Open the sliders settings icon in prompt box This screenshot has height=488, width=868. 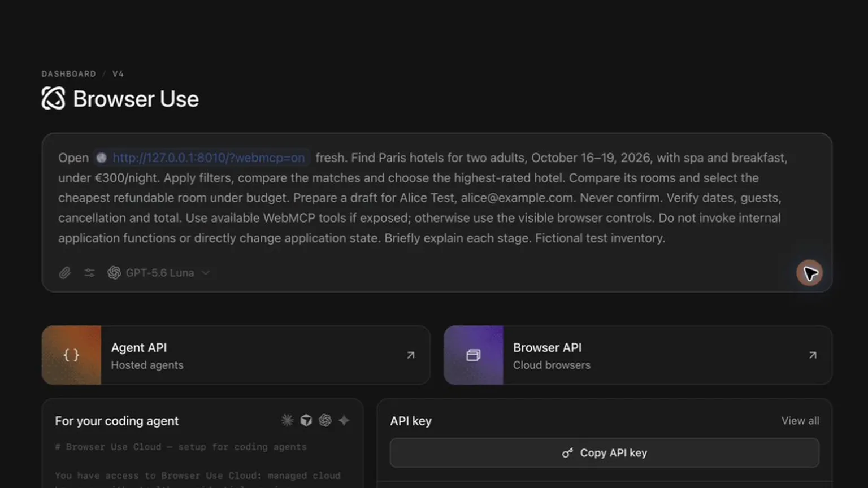pos(89,273)
